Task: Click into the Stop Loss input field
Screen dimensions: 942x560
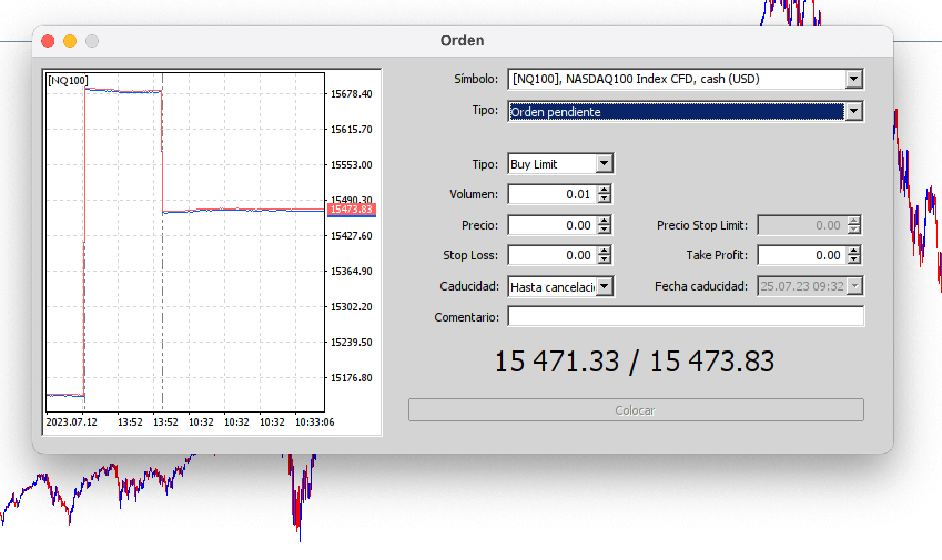Action: pos(553,255)
